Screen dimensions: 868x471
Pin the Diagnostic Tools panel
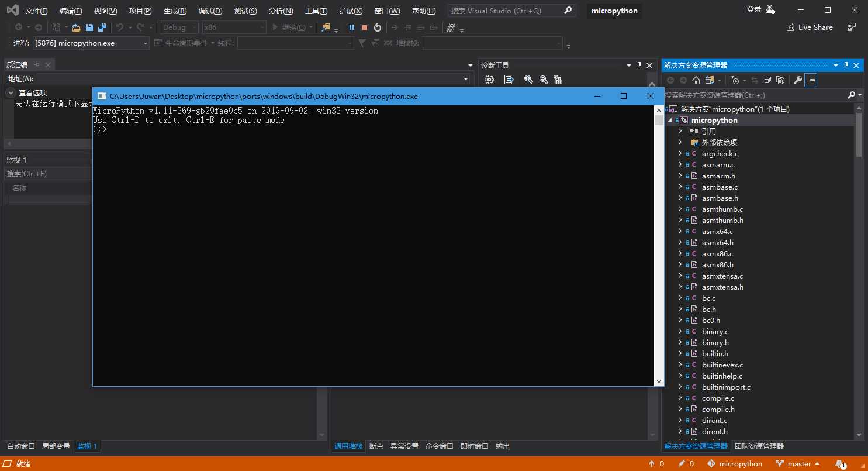(x=639, y=65)
